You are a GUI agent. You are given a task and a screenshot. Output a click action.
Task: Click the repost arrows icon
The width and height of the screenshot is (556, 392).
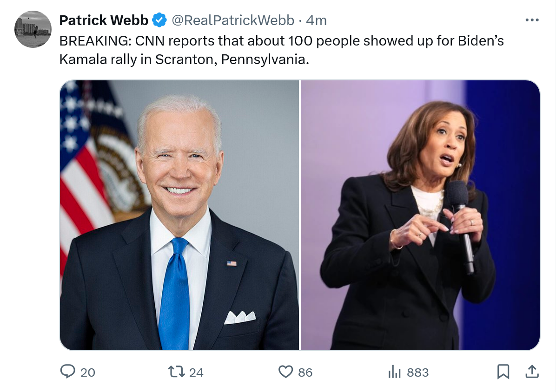pos(176,372)
